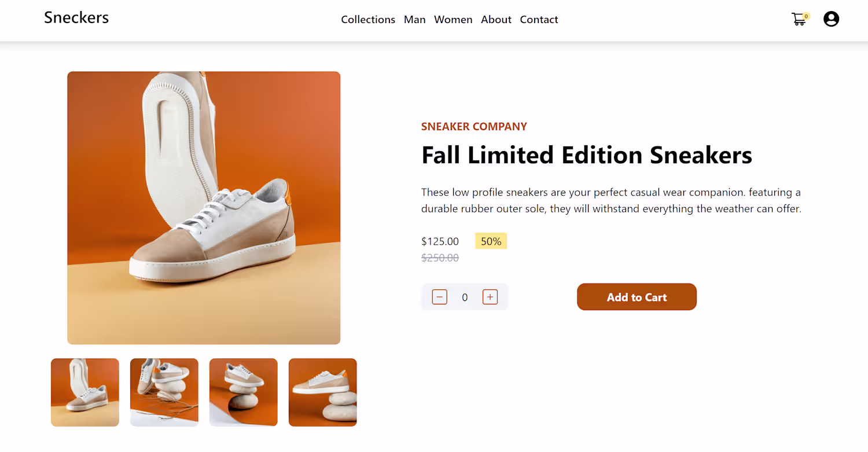The height and width of the screenshot is (452, 868).
Task: Click the cart item count badge
Action: (x=806, y=16)
